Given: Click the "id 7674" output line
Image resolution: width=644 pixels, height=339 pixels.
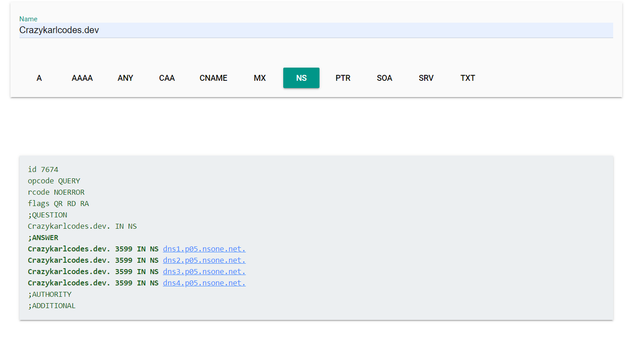Looking at the screenshot, I should (x=43, y=170).
